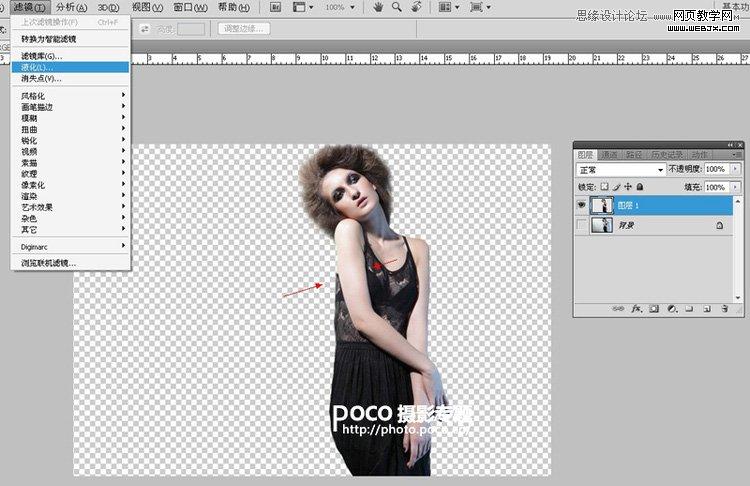Screen dimensions: 750x486
Task: Click the lock icon on the 背景 layer
Action: 720,225
